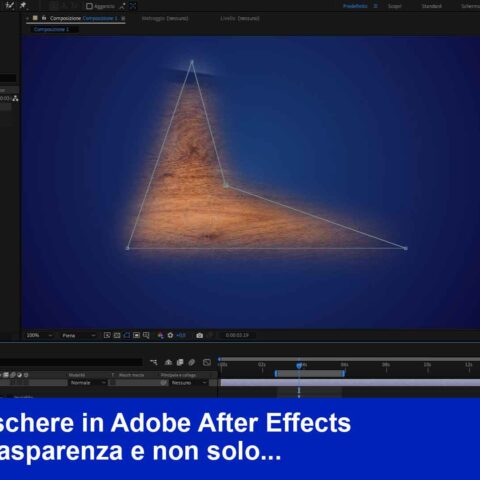Click the snap edges icon after Aggancio
Viewport: 480px width, 480px height.
(122, 6)
